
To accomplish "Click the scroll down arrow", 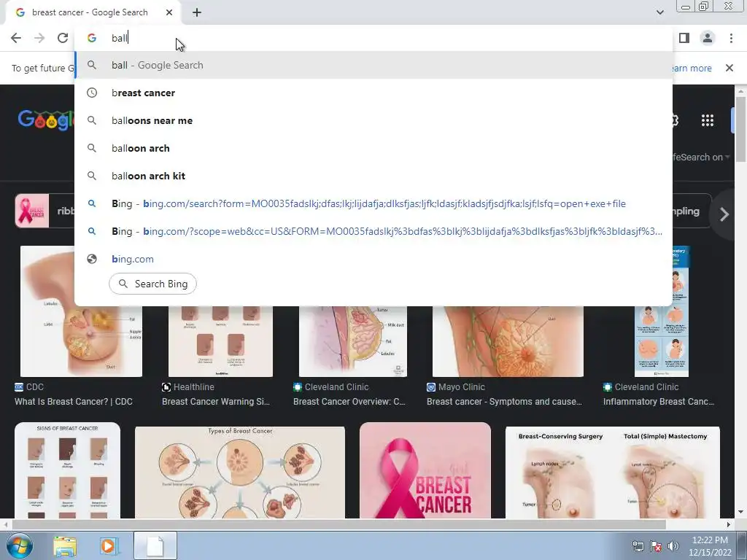I will (740, 512).
